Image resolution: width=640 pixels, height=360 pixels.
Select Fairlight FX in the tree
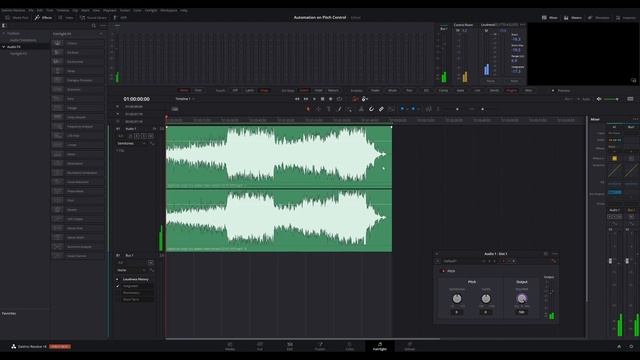pyautogui.click(x=19, y=53)
